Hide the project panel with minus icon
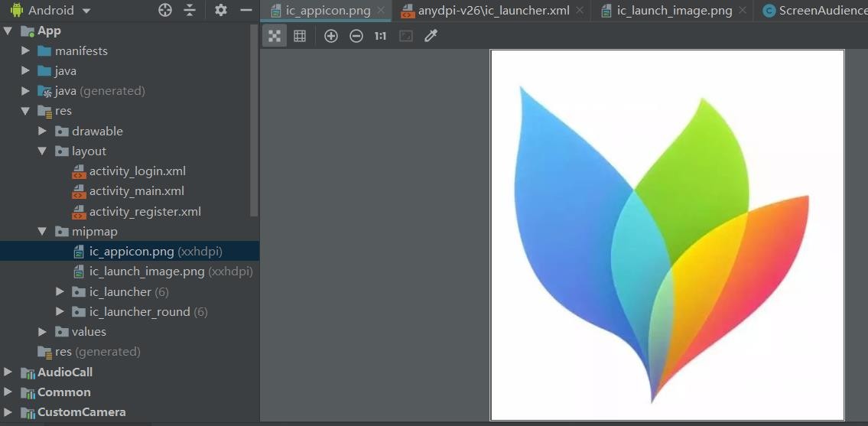Screen dimensions: 868x426 245,10
